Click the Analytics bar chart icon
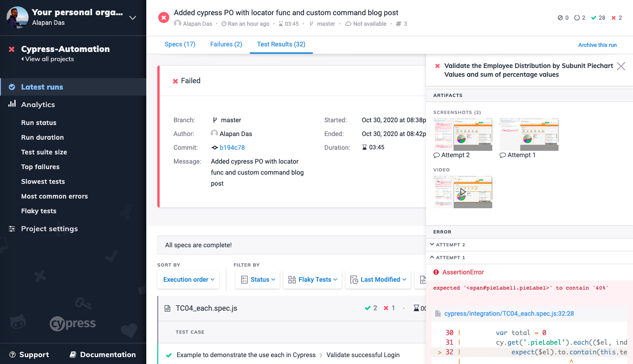Screen dimensions: 633x364 [12, 104]
